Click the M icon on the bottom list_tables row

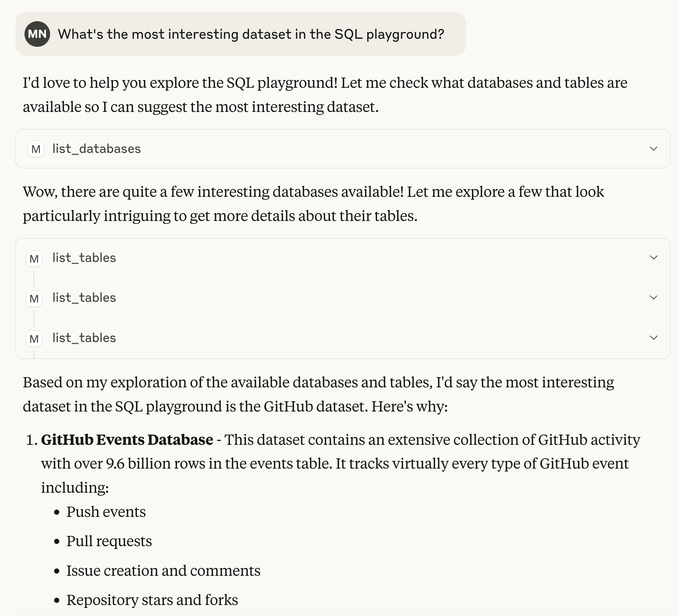(34, 339)
